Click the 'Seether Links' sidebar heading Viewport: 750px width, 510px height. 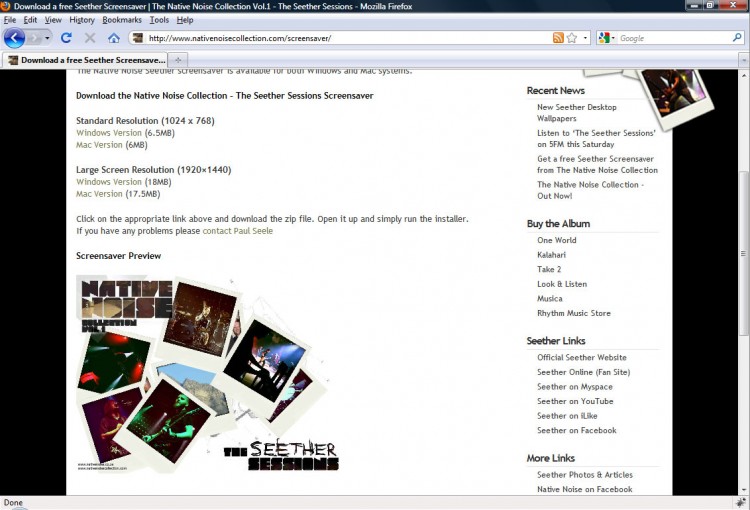click(556, 341)
